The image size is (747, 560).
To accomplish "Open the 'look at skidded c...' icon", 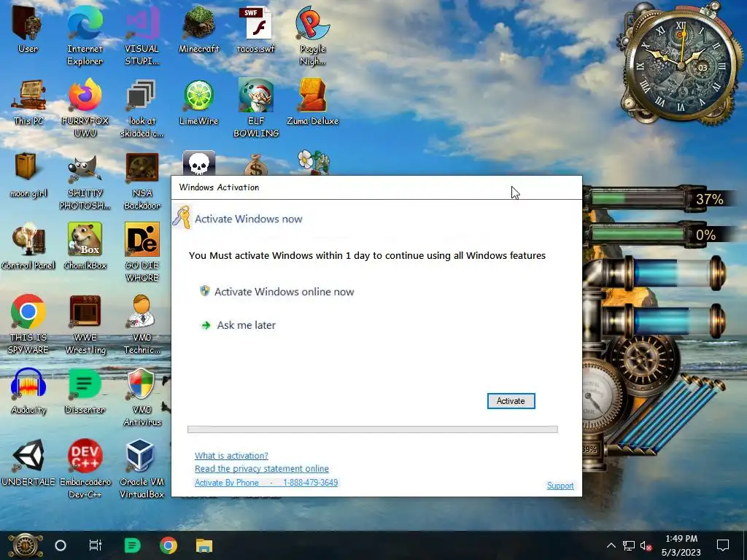I will 142,108.
